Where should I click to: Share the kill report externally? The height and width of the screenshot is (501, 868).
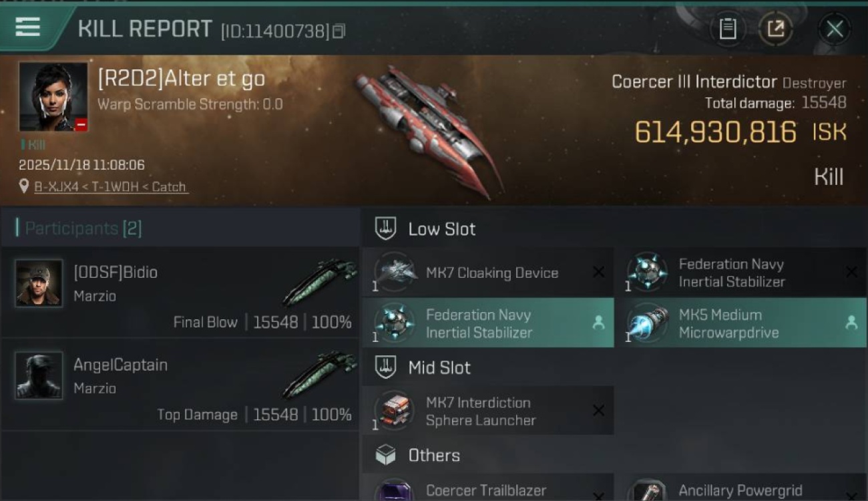(775, 29)
